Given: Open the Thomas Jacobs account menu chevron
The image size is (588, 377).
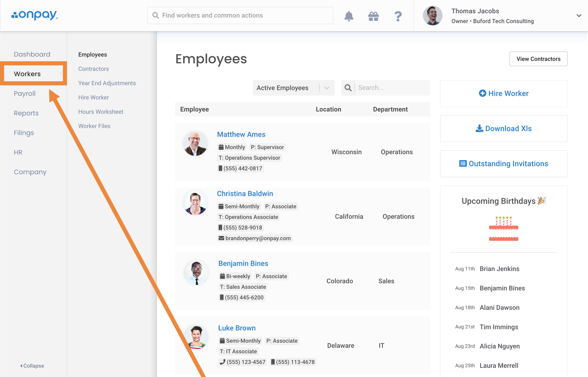Looking at the screenshot, I should 579,16.
